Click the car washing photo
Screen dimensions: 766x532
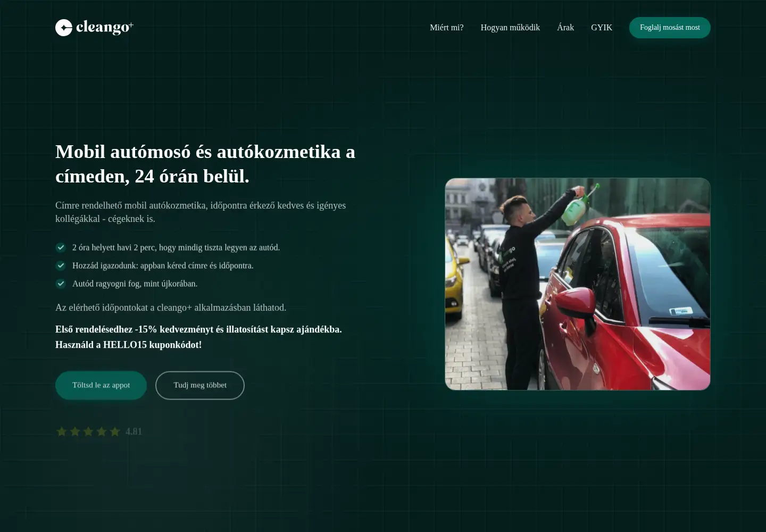click(578, 284)
